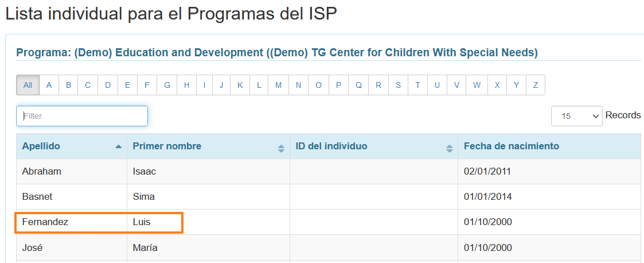The width and height of the screenshot is (644, 263).
Task: Filter list by letter L
Action: [259, 85]
